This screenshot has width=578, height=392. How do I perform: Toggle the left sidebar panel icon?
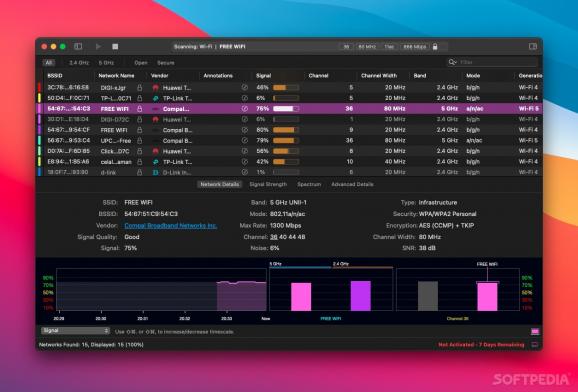coord(78,46)
